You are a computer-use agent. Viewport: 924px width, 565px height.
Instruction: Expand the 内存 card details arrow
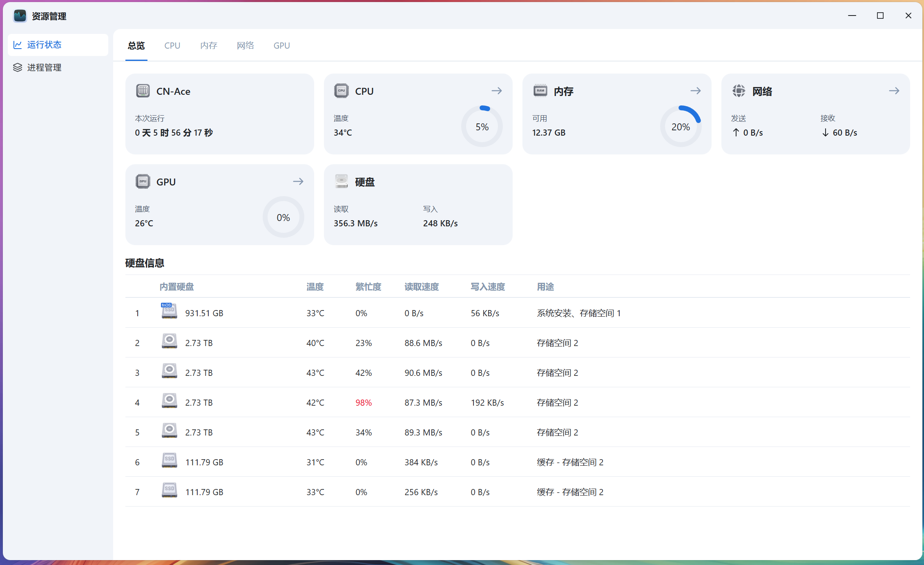(696, 90)
